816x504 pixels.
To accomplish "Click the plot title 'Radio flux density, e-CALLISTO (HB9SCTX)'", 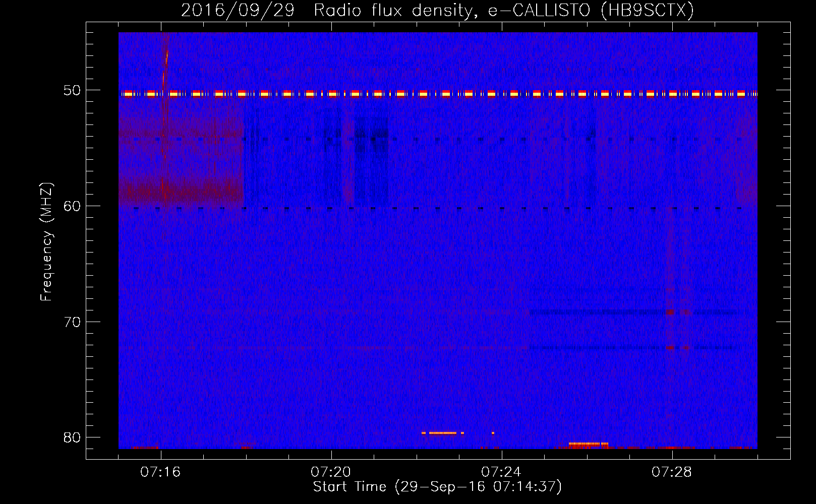I will tap(503, 10).
